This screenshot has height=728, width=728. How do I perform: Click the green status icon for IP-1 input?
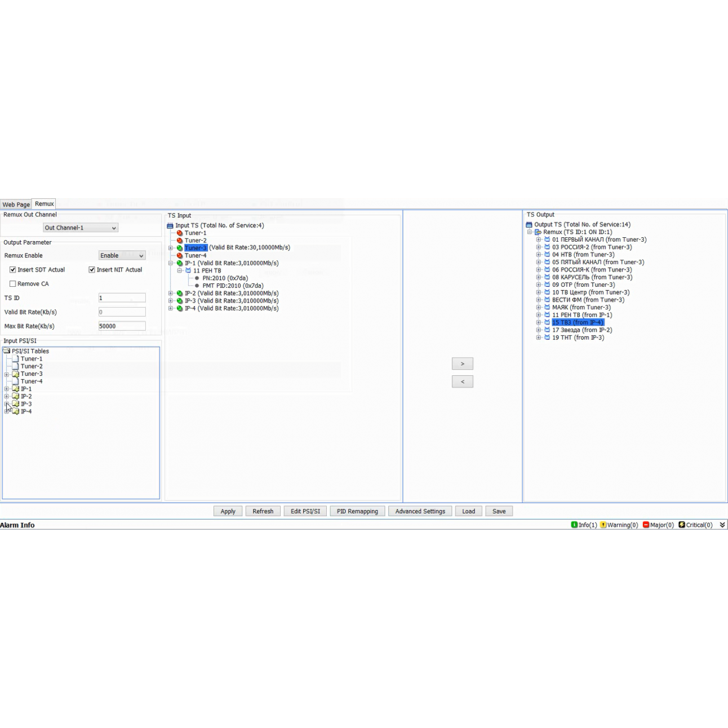coord(180,263)
